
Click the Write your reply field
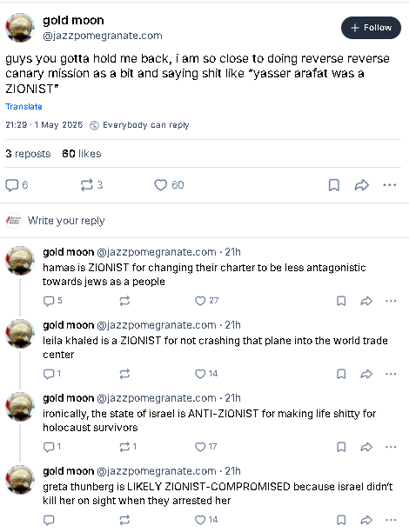coord(204,221)
